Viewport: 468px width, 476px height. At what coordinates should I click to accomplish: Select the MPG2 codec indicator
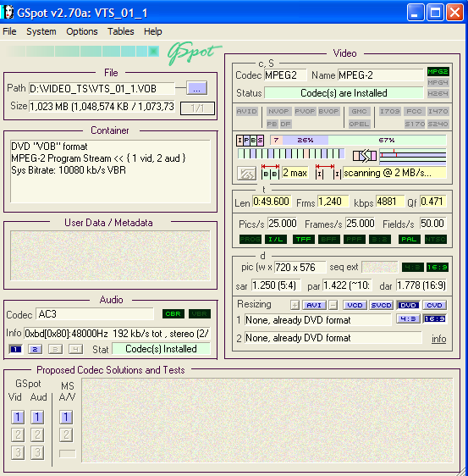[x=438, y=72]
